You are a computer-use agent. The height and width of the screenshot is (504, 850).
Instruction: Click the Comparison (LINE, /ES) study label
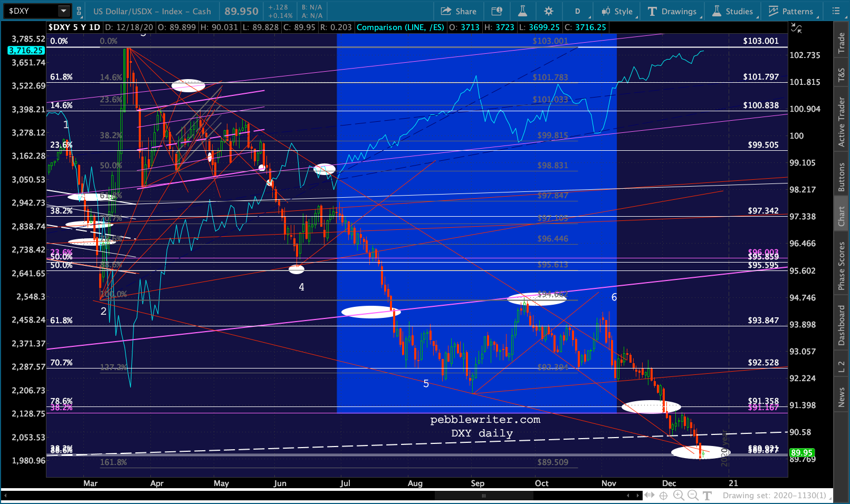[400, 27]
